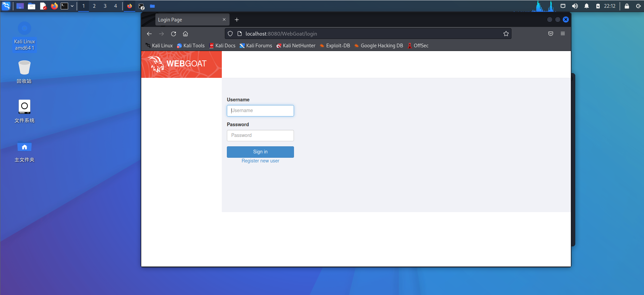Focus the Password input field
Image resolution: width=644 pixels, height=295 pixels.
click(x=260, y=136)
